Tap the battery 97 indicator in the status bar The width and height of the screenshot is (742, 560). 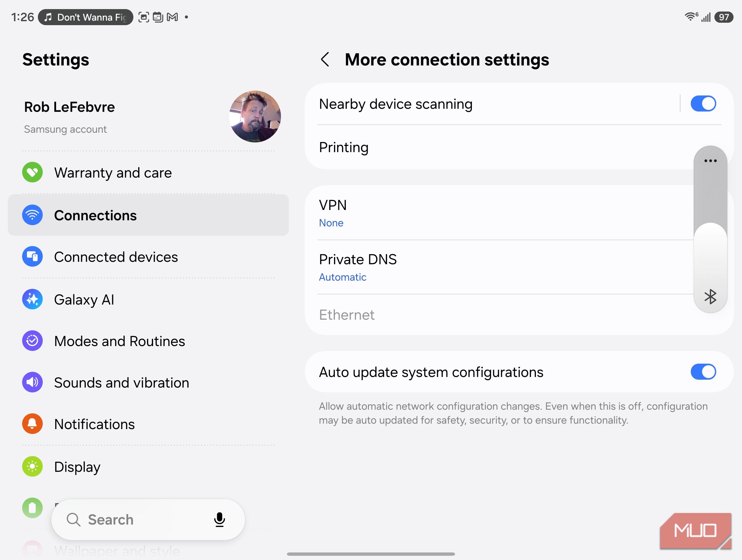pyautogui.click(x=724, y=17)
